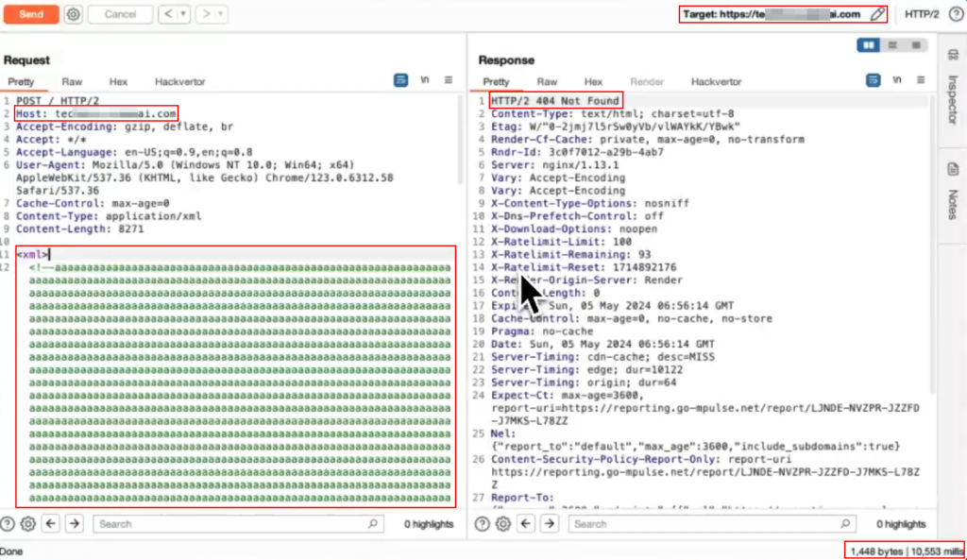The width and height of the screenshot is (967, 560).
Task: Open Render tab in Response pane
Action: (646, 81)
